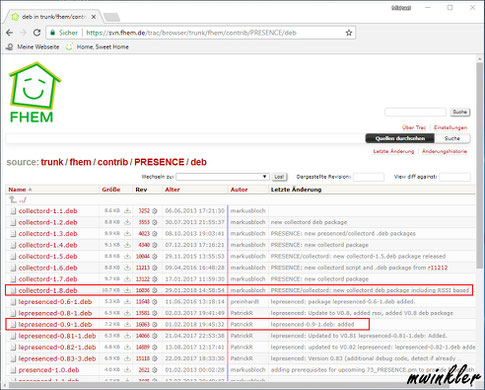Open the lepresenced-0.9-1.deb file link
Viewport: 485px width, 390px height.
55,324
